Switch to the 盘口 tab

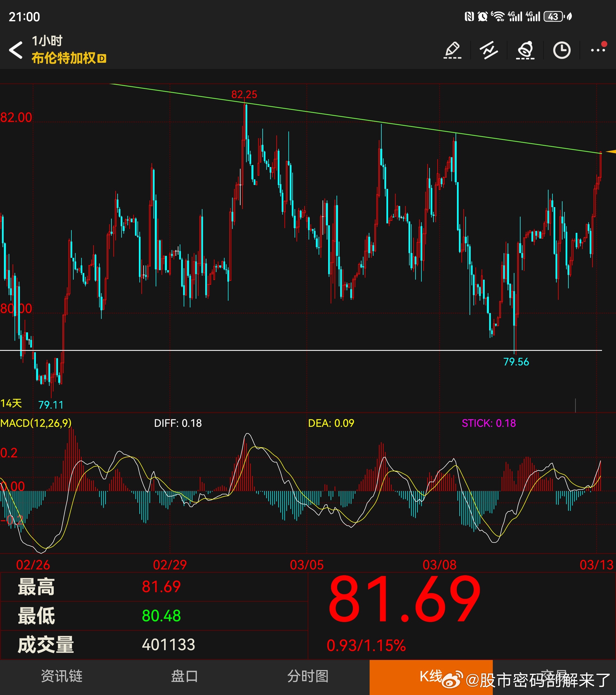185,676
